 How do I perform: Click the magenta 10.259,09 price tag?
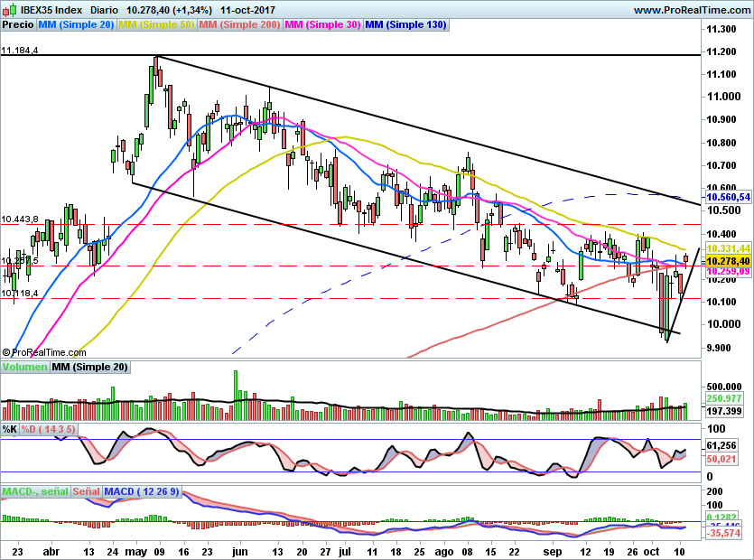tap(728, 272)
